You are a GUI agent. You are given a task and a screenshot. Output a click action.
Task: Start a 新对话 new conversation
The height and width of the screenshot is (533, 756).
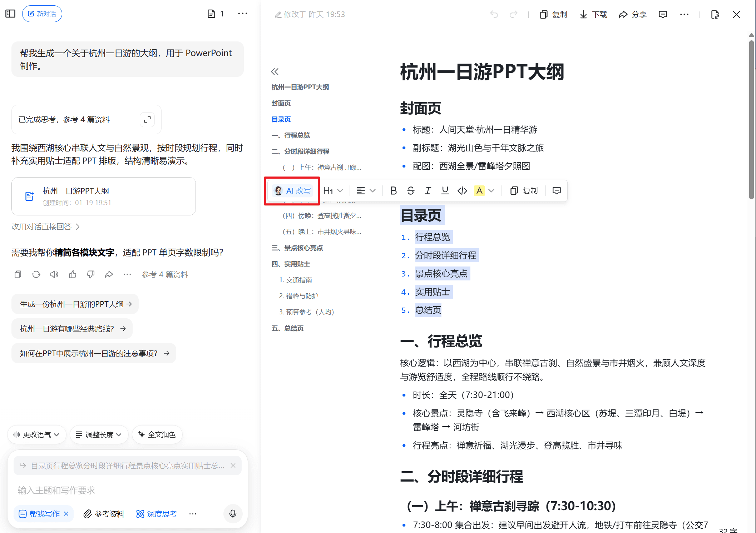pos(42,14)
